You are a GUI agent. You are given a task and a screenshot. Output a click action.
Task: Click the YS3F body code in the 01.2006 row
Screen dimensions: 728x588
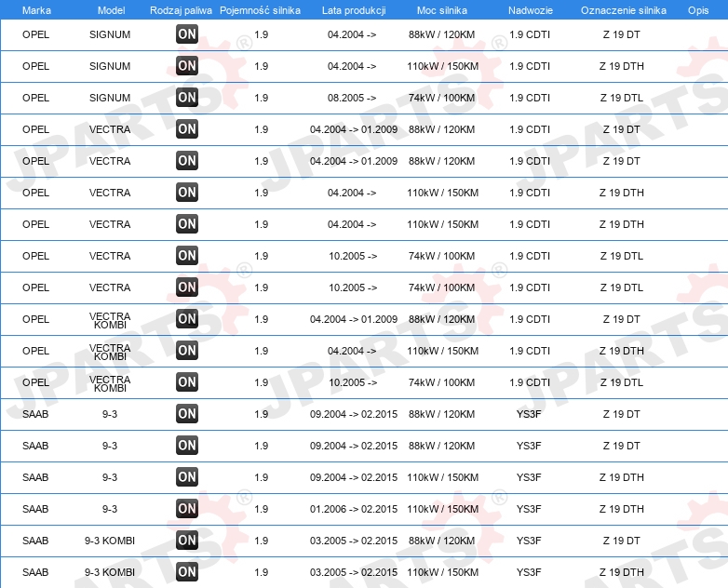pyautogui.click(x=529, y=509)
